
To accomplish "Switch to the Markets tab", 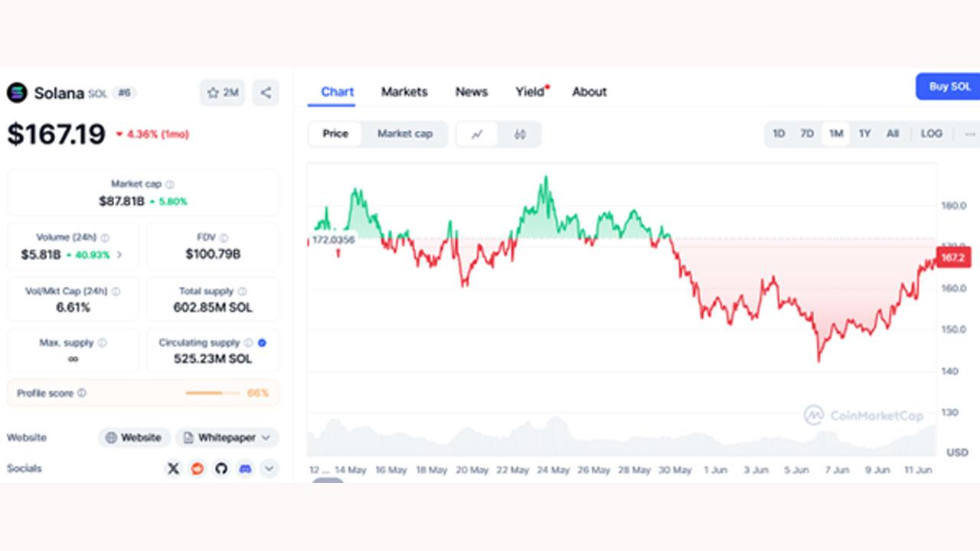I will click(x=404, y=92).
